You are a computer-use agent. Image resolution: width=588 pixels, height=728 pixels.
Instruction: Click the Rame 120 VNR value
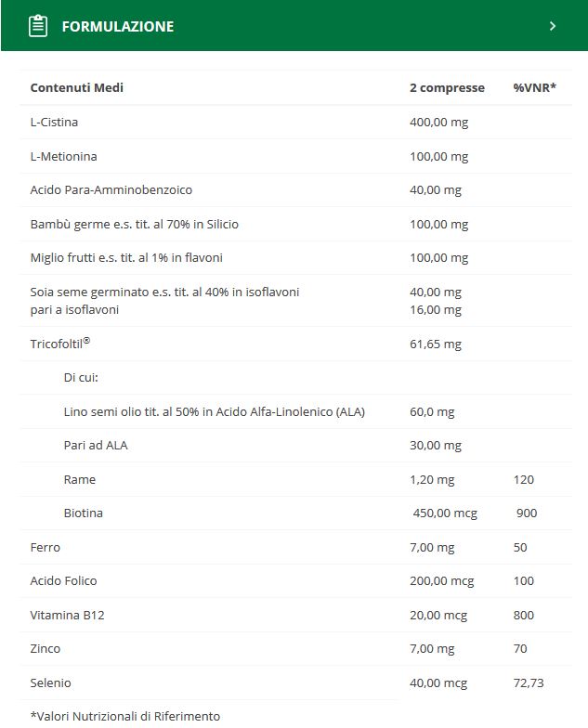pos(524,479)
